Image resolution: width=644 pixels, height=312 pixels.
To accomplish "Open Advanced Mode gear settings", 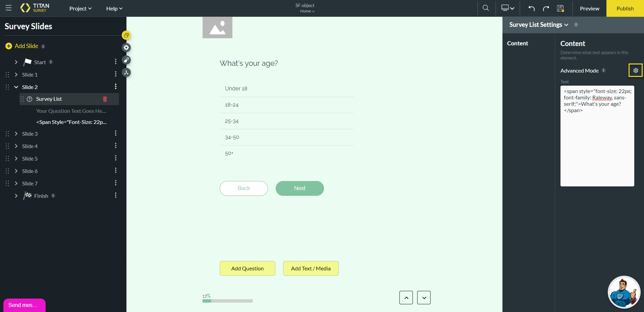I will click(x=635, y=71).
